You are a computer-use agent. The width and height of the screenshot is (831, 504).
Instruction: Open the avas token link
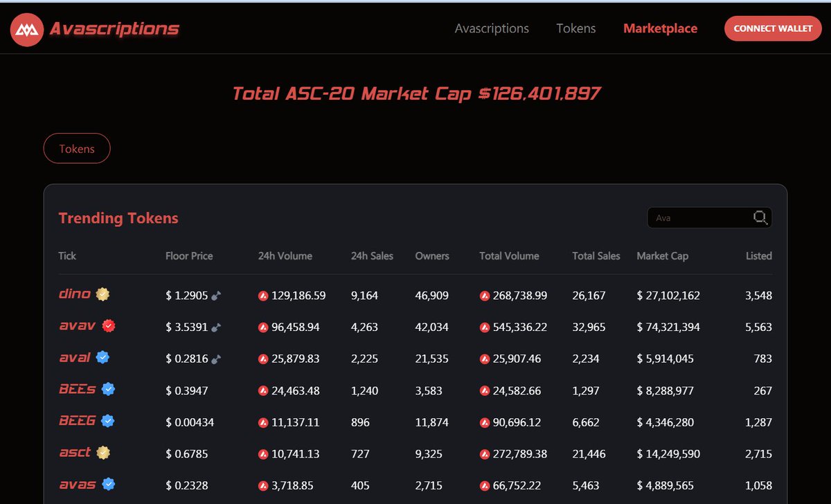78,484
